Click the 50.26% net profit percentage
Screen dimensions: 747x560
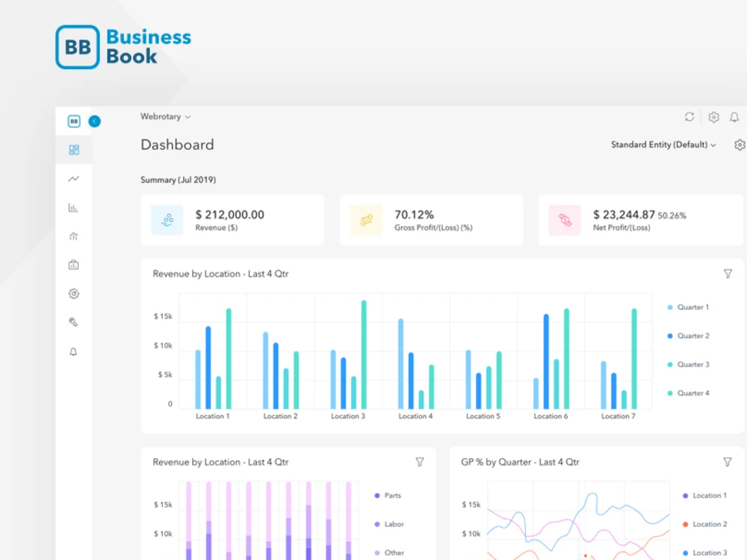tap(672, 216)
